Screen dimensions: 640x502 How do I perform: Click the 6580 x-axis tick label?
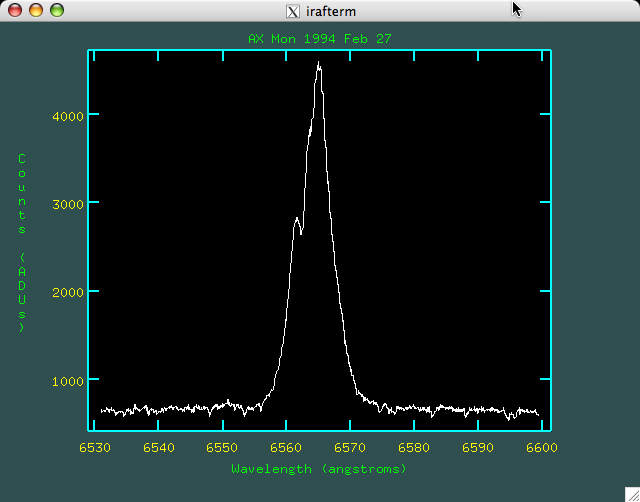tap(414, 448)
